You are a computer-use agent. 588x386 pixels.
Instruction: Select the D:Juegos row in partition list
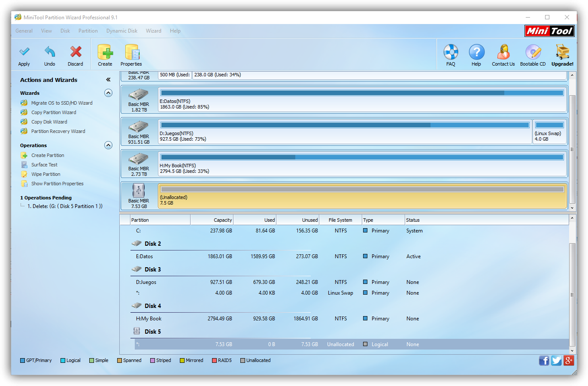[352, 282]
